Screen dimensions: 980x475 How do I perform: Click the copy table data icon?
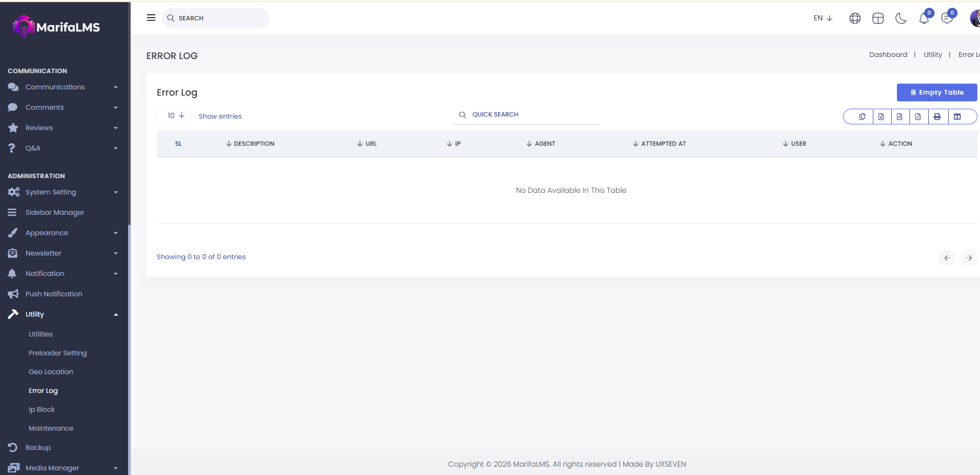pyautogui.click(x=862, y=117)
